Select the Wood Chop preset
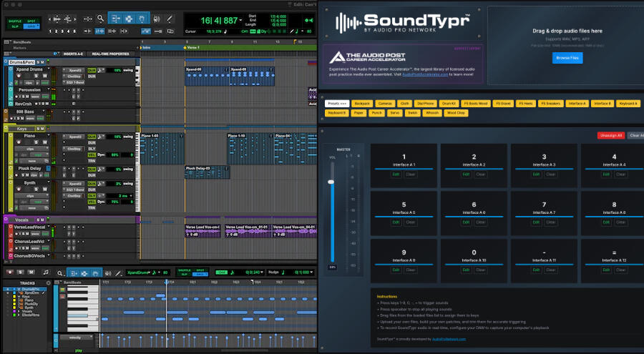644x354 pixels. (456, 112)
